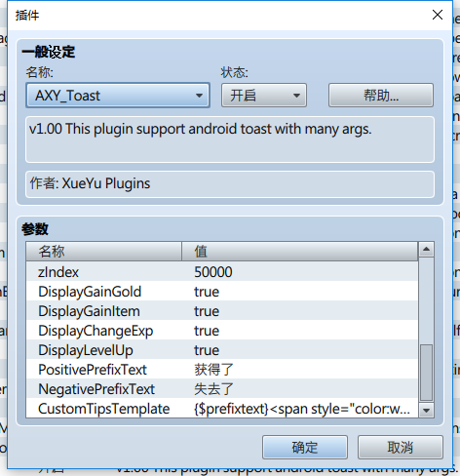
Task: Open the AXY_Toast plugin name dropdown
Action: point(118,96)
